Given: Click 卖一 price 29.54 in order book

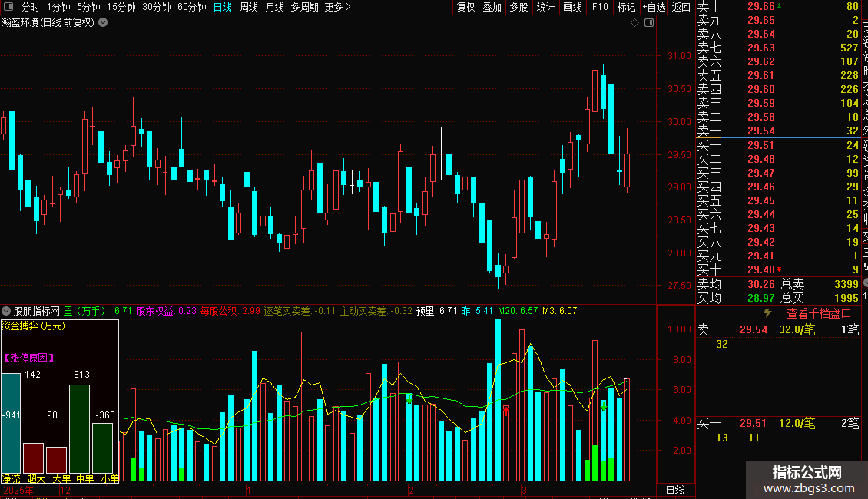Looking at the screenshot, I should coord(761,131).
